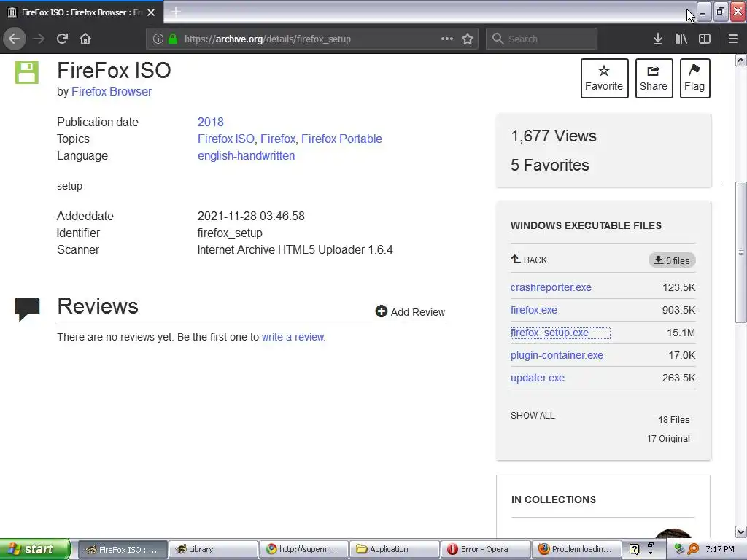Screen dimensions: 747x560
Task: Open a new tab with plus
Action: [176, 12]
